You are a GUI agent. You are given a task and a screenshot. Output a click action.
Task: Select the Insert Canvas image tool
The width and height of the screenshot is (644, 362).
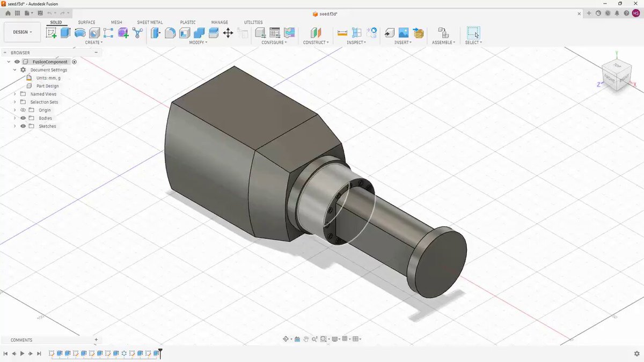coord(404,33)
